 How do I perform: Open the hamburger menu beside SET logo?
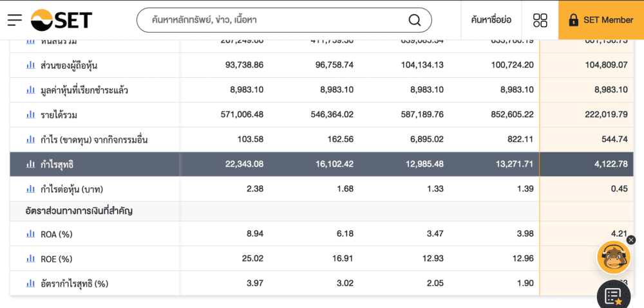tap(15, 20)
